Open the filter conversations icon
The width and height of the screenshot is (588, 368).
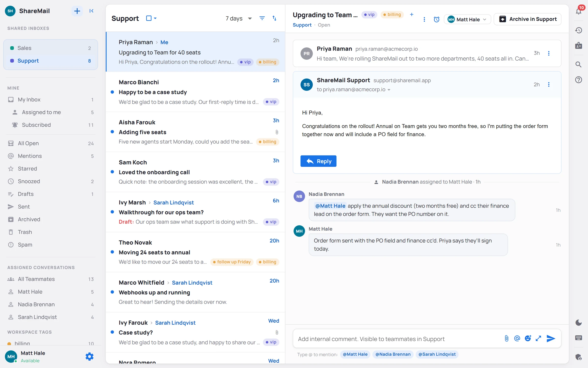click(262, 18)
